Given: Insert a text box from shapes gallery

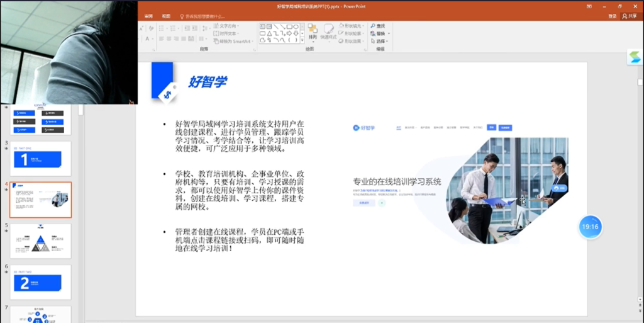Looking at the screenshot, I should pyautogui.click(x=262, y=26).
